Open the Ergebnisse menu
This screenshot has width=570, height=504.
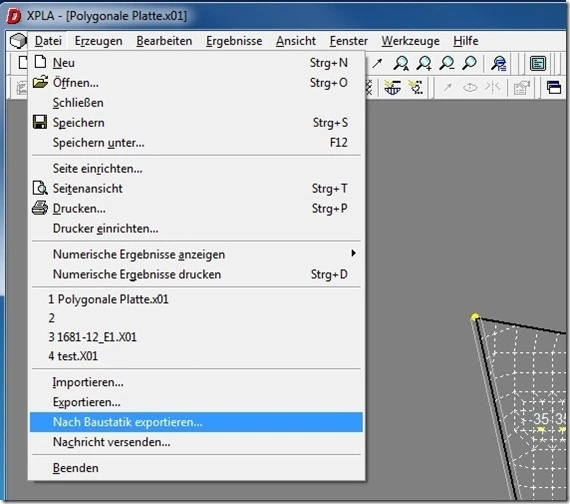pyautogui.click(x=234, y=41)
